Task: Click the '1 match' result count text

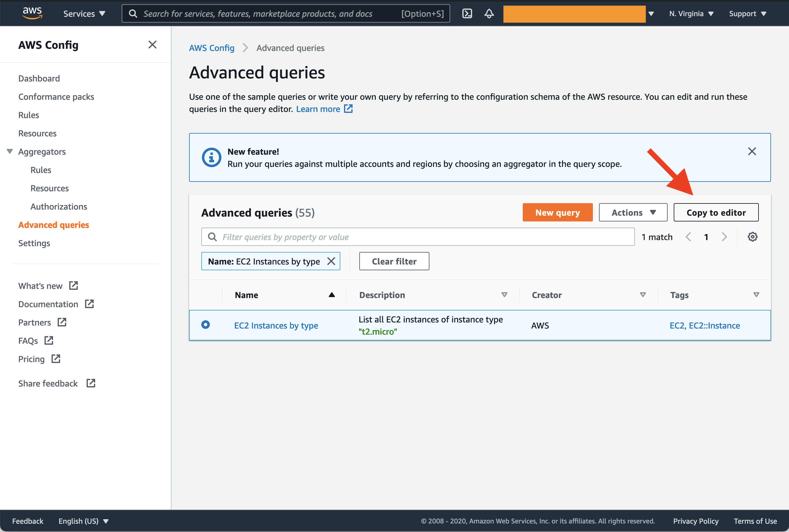Action: (x=657, y=237)
